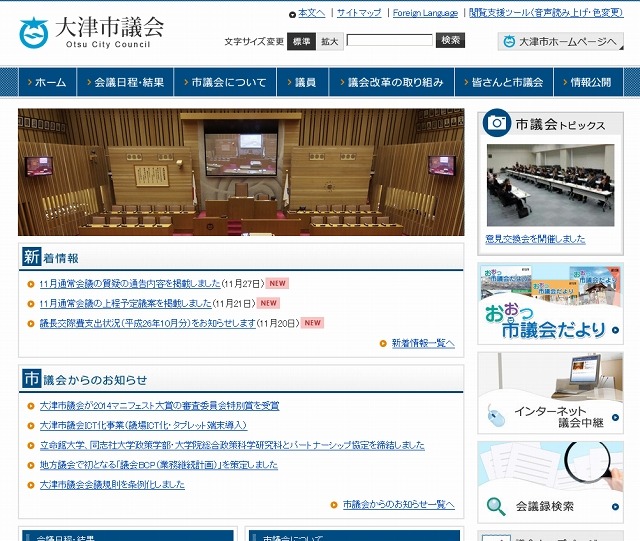Viewport: 640px width, 541px height.
Task: Open the 会議録検索 magnifier banner
Action: coord(550,483)
